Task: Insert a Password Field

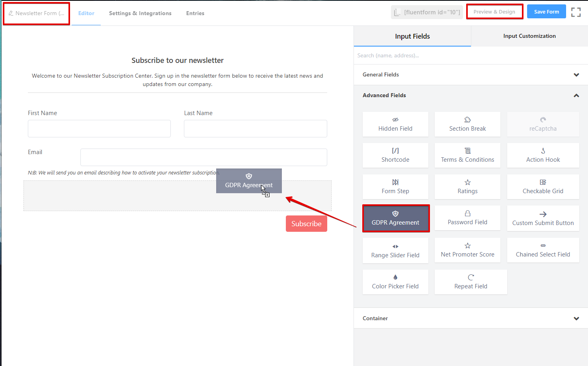Action: click(467, 218)
